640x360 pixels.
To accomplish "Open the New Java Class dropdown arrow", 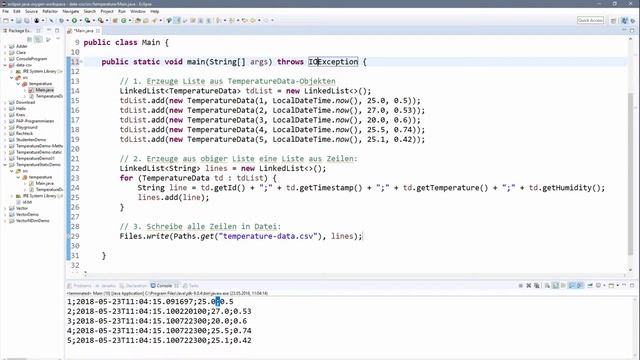I will [x=130, y=20].
